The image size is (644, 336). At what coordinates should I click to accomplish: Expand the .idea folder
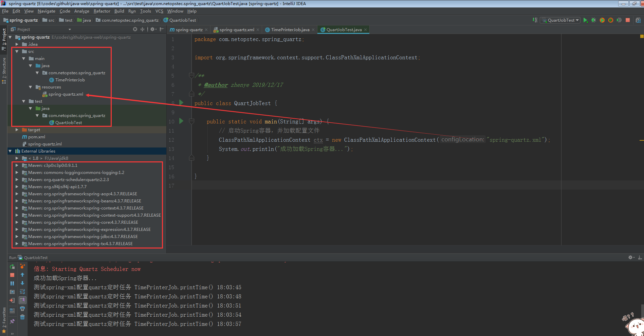17,44
